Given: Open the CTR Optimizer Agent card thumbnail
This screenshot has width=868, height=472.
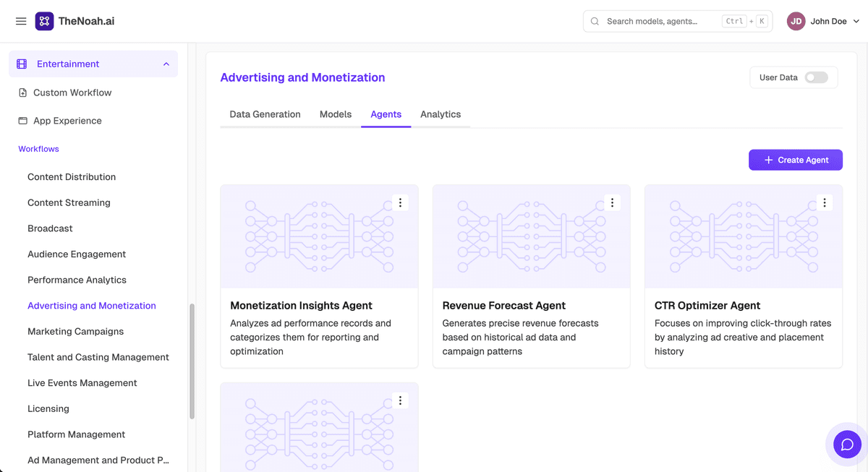Looking at the screenshot, I should [744, 236].
